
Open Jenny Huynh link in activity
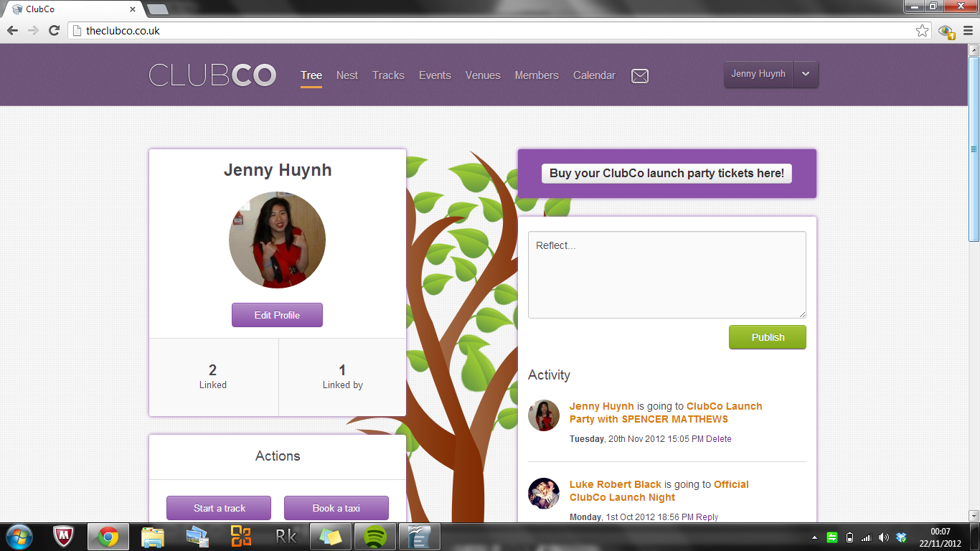(602, 406)
